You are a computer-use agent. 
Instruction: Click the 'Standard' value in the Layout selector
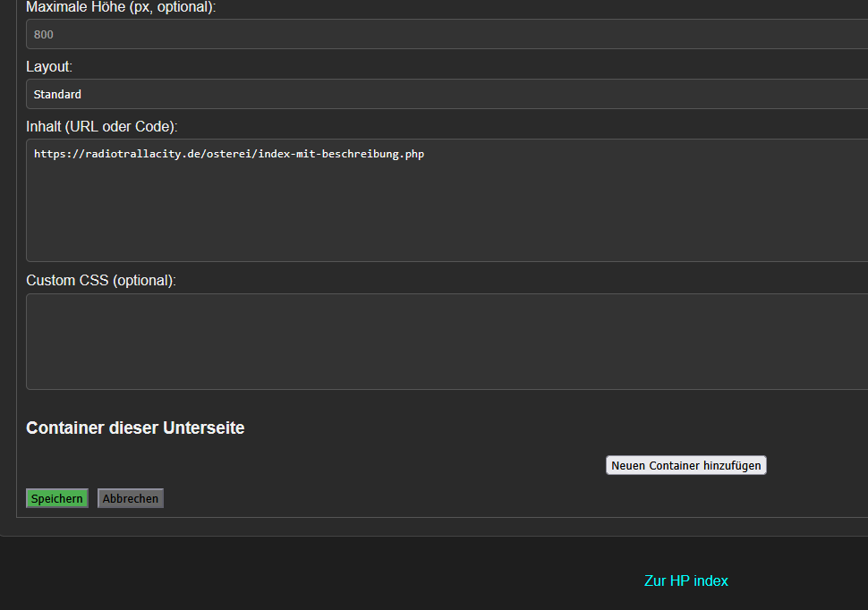pos(58,94)
